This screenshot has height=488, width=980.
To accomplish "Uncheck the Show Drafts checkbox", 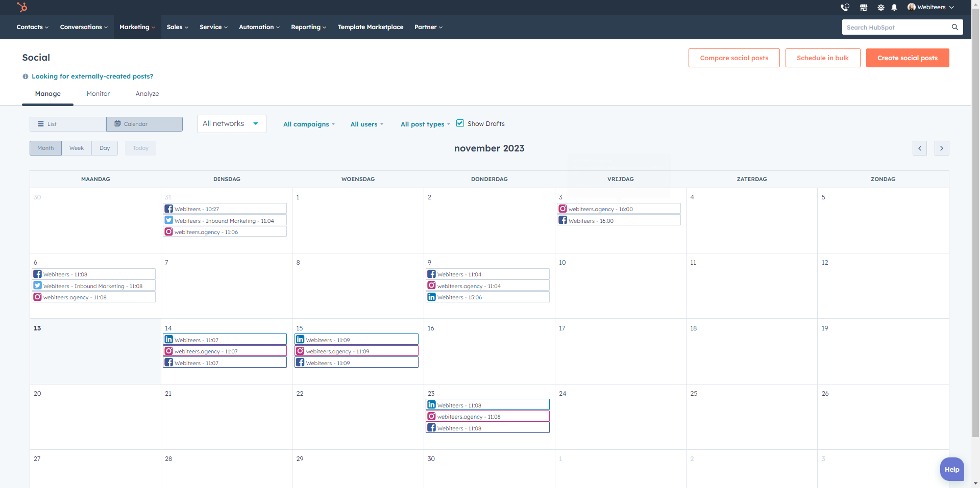I will [460, 123].
